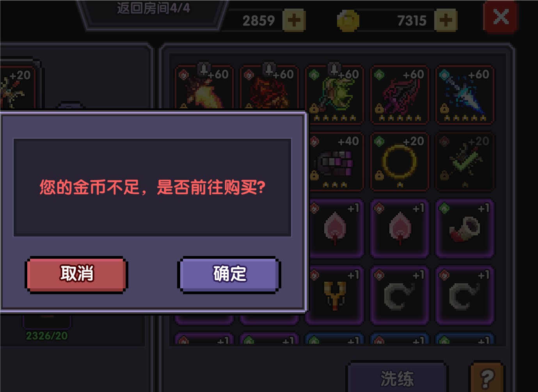The width and height of the screenshot is (538, 392).
Task: Click the red 取消 cancel button
Action: click(76, 274)
